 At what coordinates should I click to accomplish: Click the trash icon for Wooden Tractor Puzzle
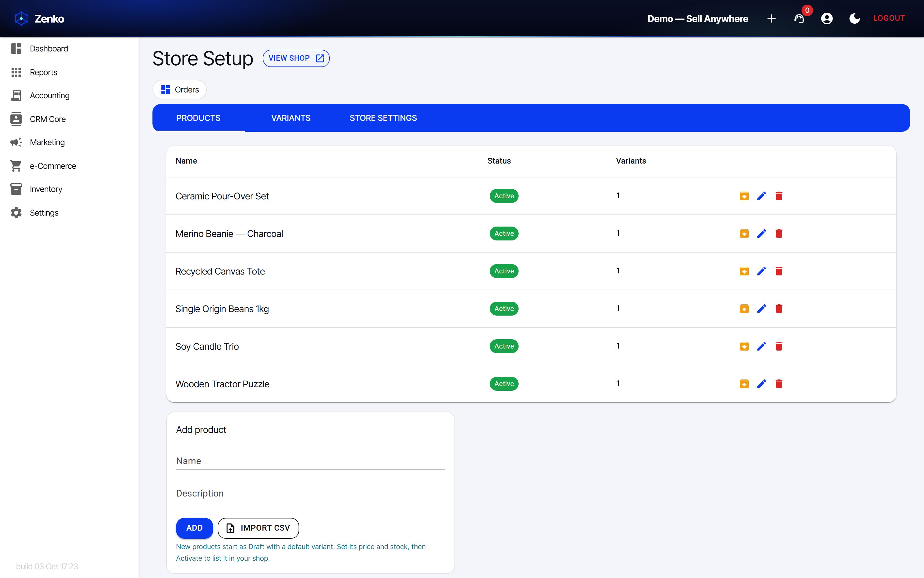point(779,384)
